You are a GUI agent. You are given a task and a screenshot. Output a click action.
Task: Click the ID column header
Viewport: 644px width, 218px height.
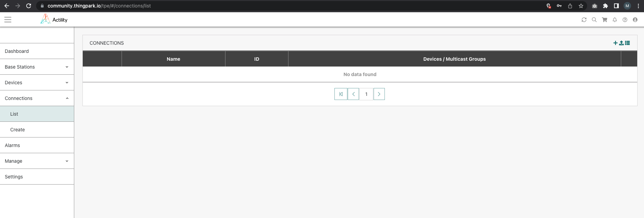pyautogui.click(x=257, y=59)
